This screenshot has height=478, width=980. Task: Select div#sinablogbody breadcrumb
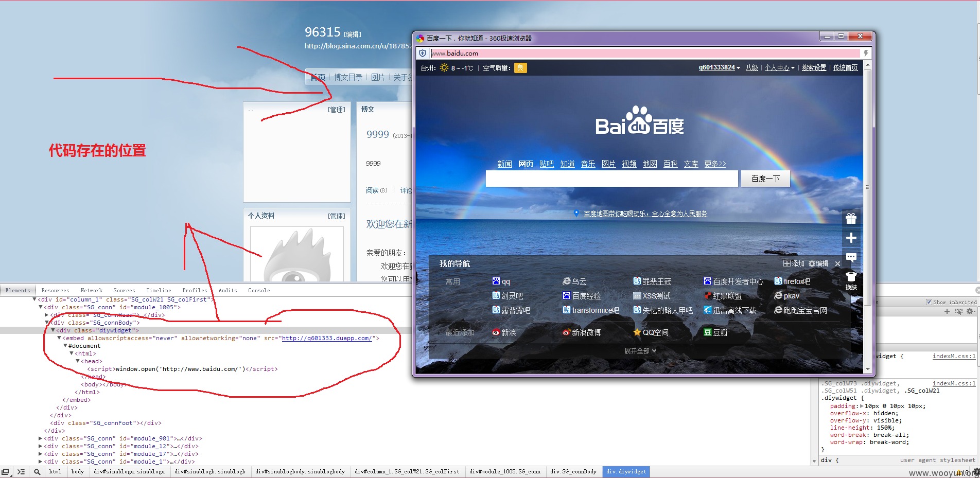[300, 471]
